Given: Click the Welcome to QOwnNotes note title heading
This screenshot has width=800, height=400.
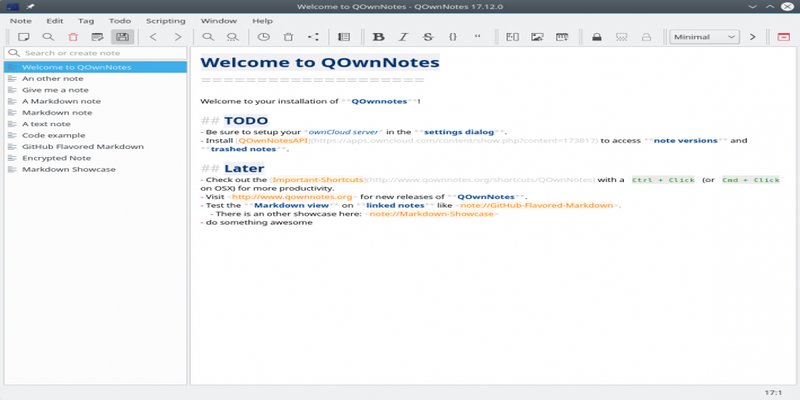Looking at the screenshot, I should click(320, 62).
